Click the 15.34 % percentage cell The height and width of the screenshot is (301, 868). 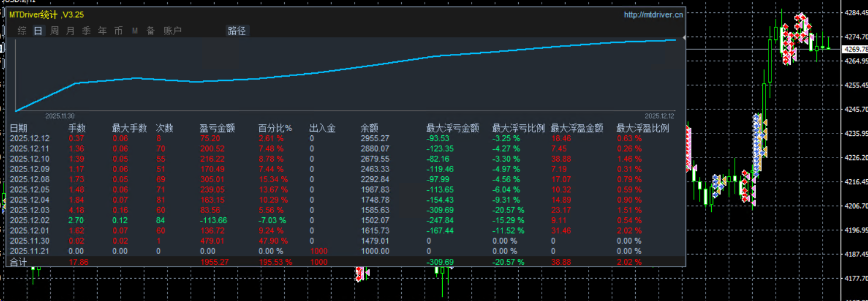coord(273,179)
